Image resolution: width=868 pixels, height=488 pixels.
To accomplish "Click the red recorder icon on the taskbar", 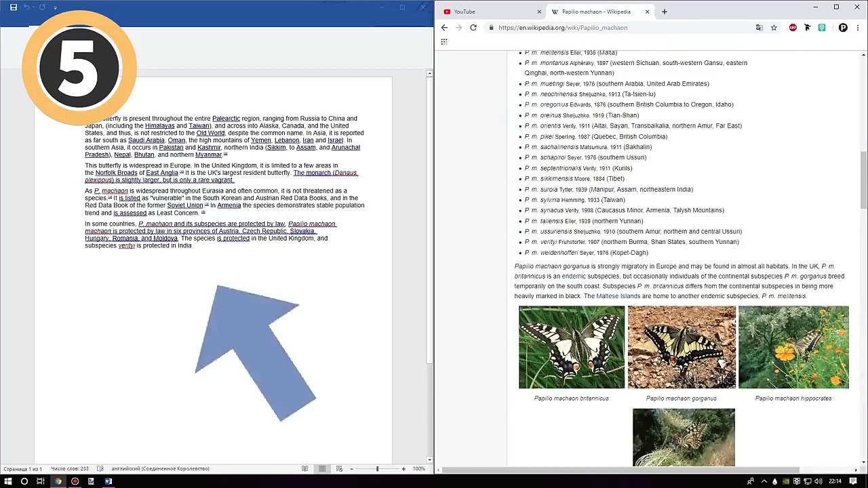I will coord(75,481).
